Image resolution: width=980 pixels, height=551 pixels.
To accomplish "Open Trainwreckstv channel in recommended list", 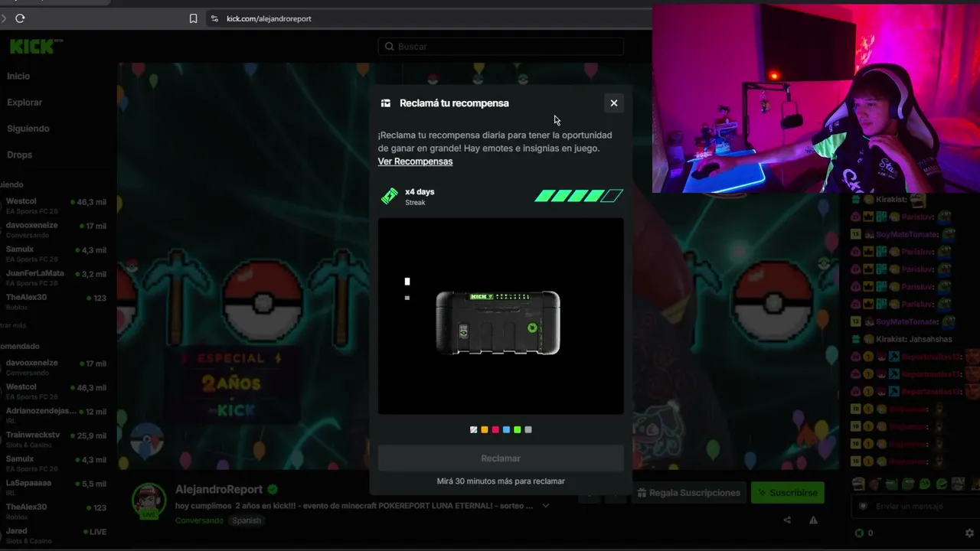I will (55, 439).
